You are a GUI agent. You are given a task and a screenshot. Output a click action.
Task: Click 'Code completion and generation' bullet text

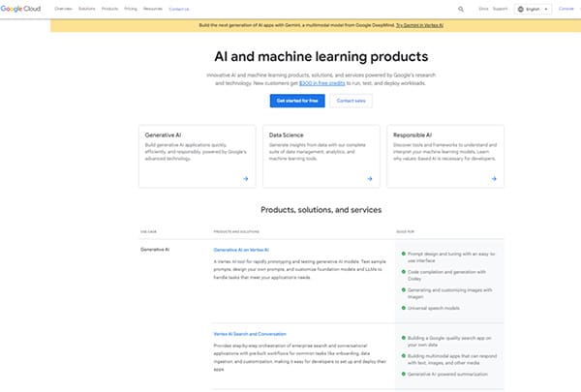point(446,275)
